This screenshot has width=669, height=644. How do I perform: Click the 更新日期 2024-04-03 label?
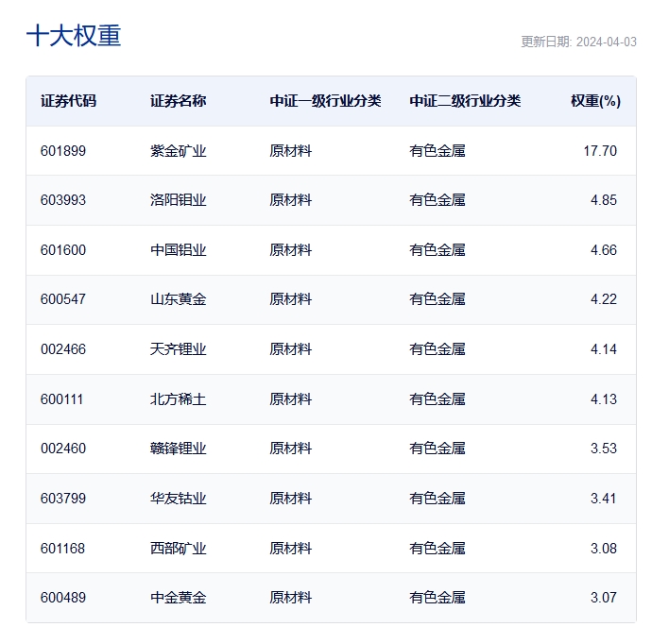coord(578,42)
